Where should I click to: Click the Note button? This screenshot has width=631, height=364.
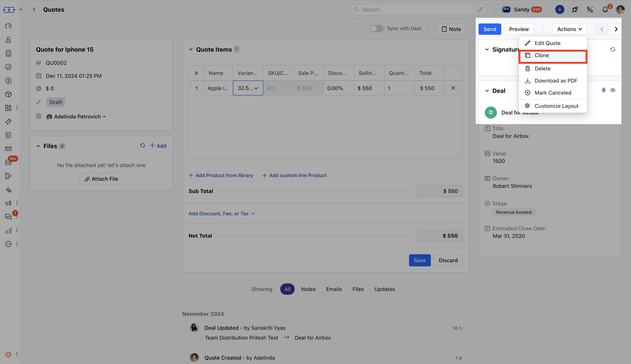(x=451, y=29)
